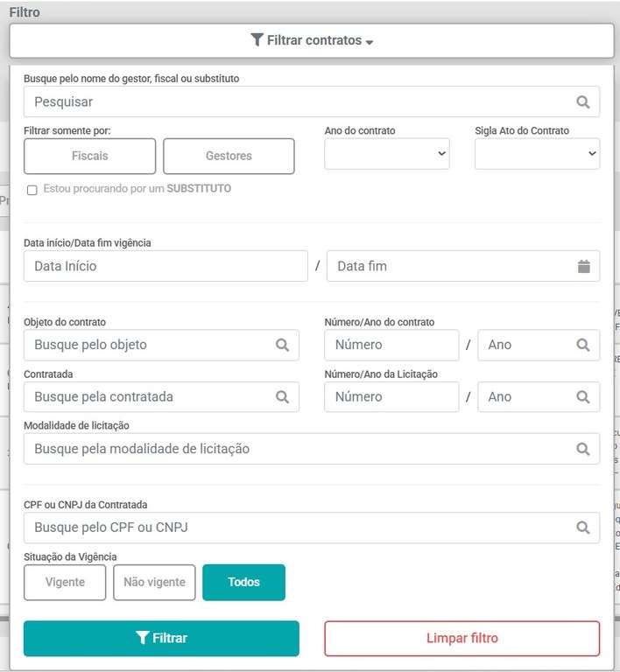Select Vigente status option
The image size is (620, 672).
[65, 583]
